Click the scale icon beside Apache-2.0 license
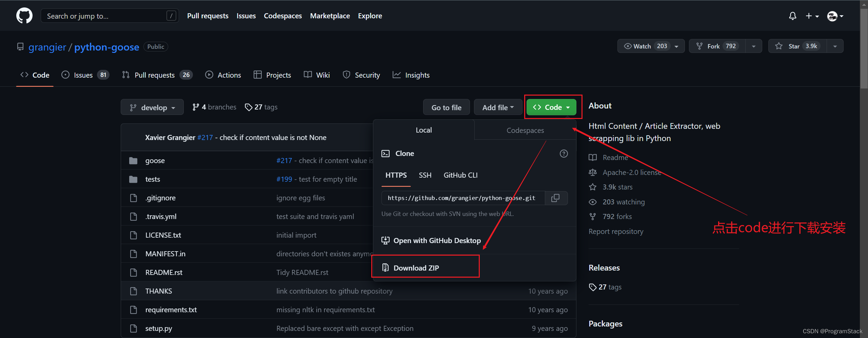The height and width of the screenshot is (338, 868). pos(593,173)
